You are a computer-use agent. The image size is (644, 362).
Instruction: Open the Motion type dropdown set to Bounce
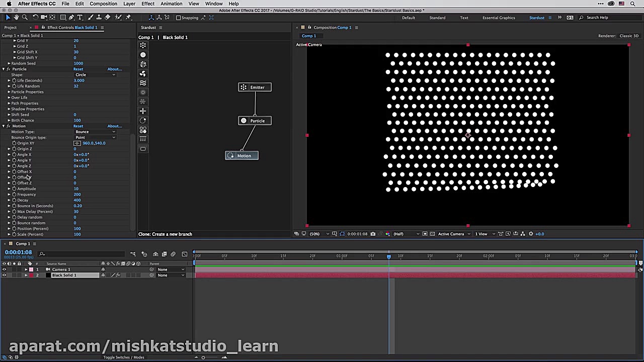96,132
